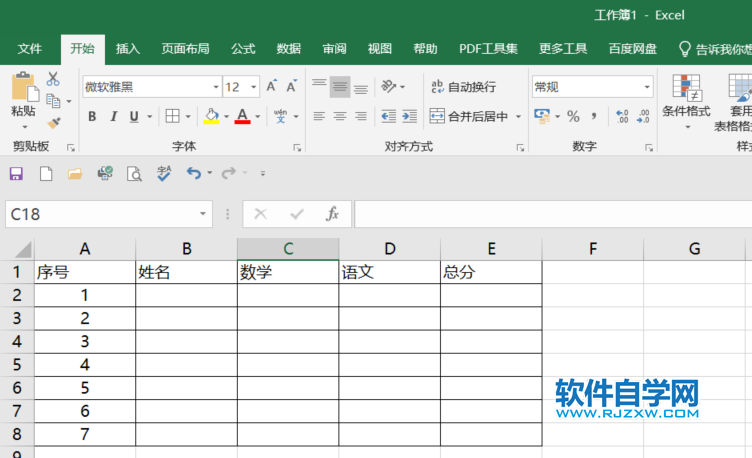The width and height of the screenshot is (752, 458).
Task: Decrease decimal places
Action: (x=643, y=116)
